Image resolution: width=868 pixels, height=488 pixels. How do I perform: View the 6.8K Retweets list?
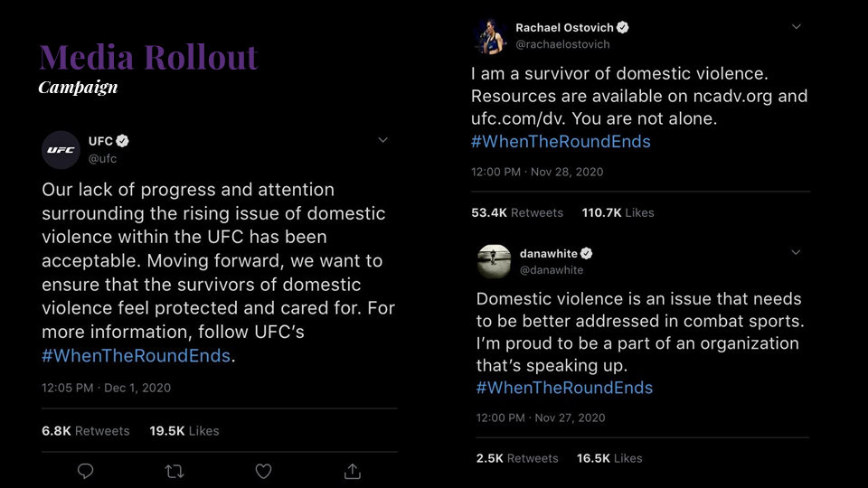click(x=86, y=430)
